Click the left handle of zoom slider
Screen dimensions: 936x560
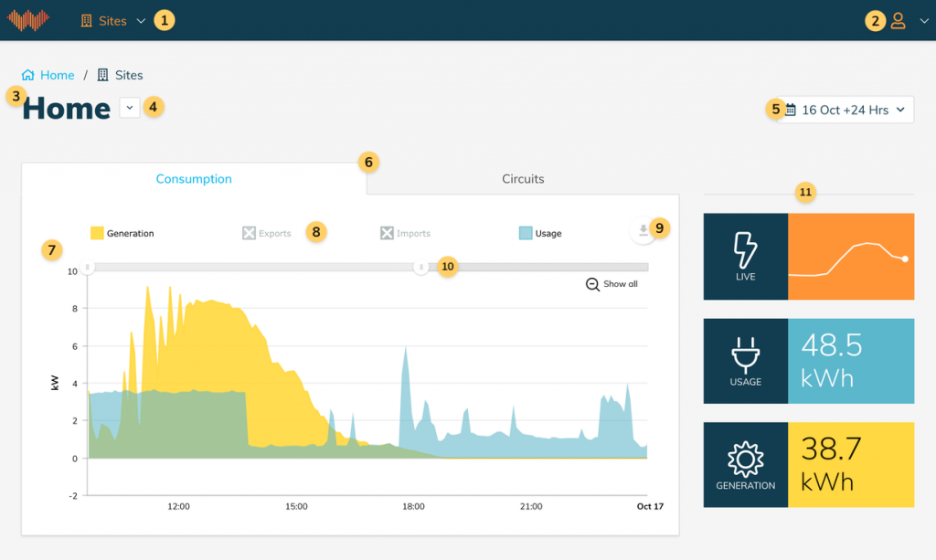coord(88,267)
